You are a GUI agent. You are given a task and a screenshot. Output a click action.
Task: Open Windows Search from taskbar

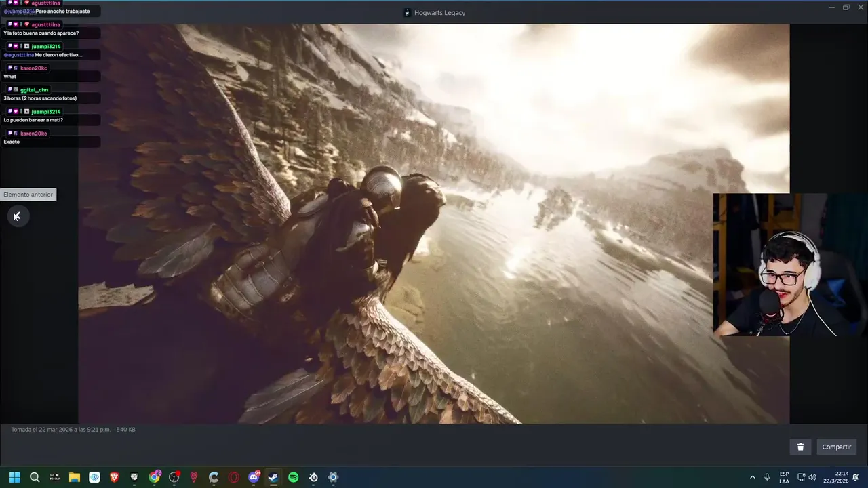pos(35,477)
